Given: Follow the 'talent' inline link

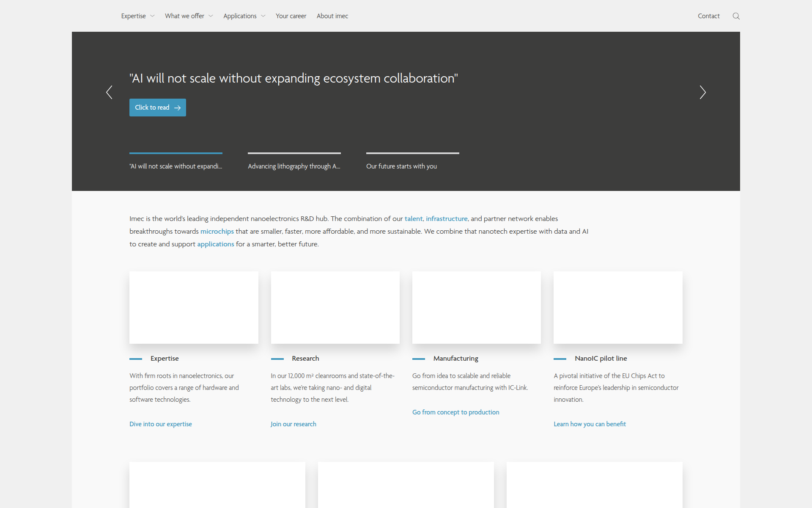Looking at the screenshot, I should pos(414,219).
